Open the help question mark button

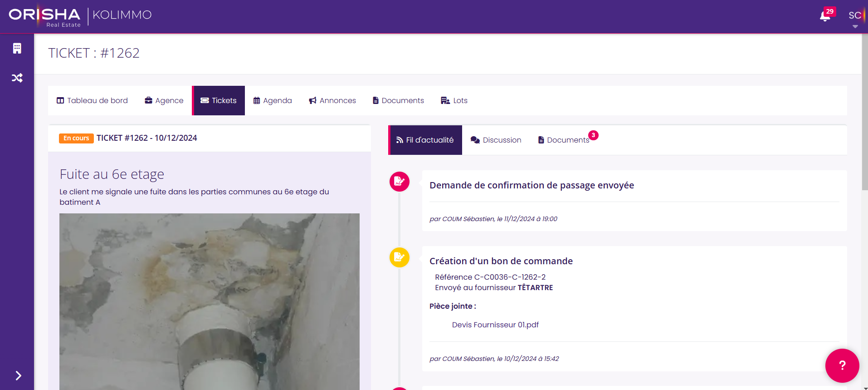point(842,365)
